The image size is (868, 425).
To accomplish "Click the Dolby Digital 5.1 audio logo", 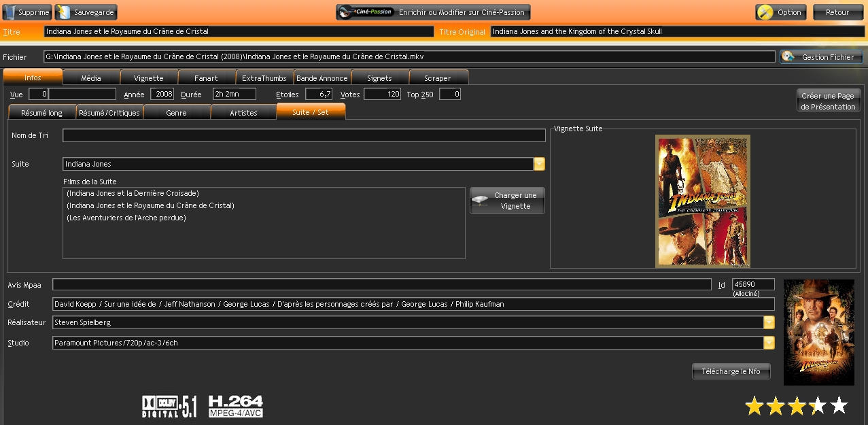I will pyautogui.click(x=169, y=407).
